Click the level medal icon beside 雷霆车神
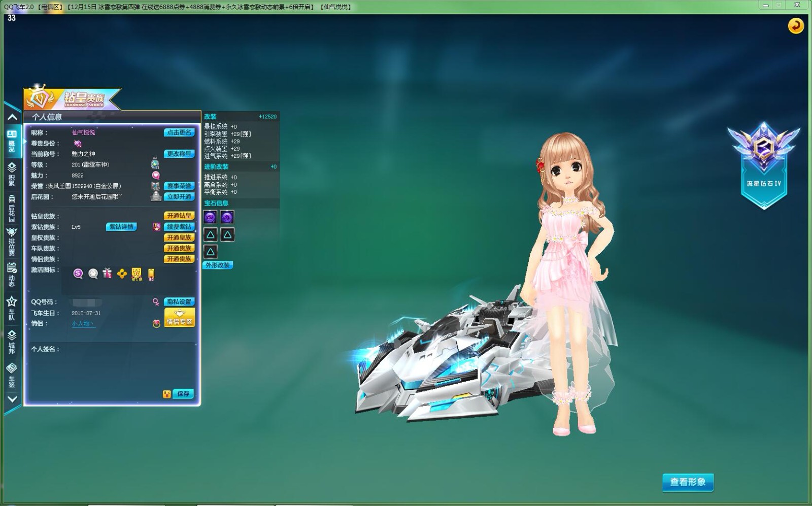Image resolution: width=812 pixels, height=506 pixels. (155, 164)
